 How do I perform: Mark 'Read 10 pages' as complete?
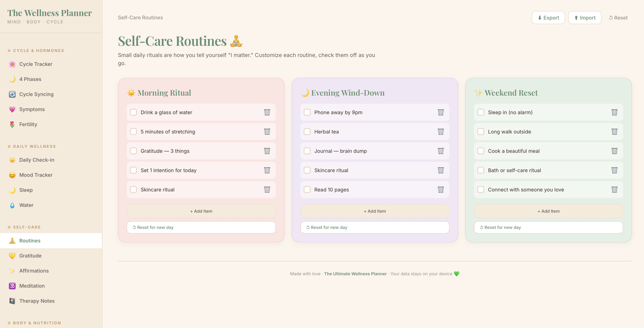point(307,190)
